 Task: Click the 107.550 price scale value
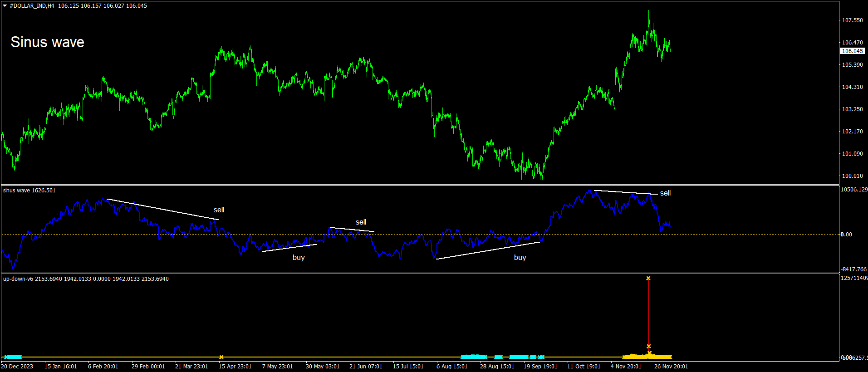tap(852, 20)
